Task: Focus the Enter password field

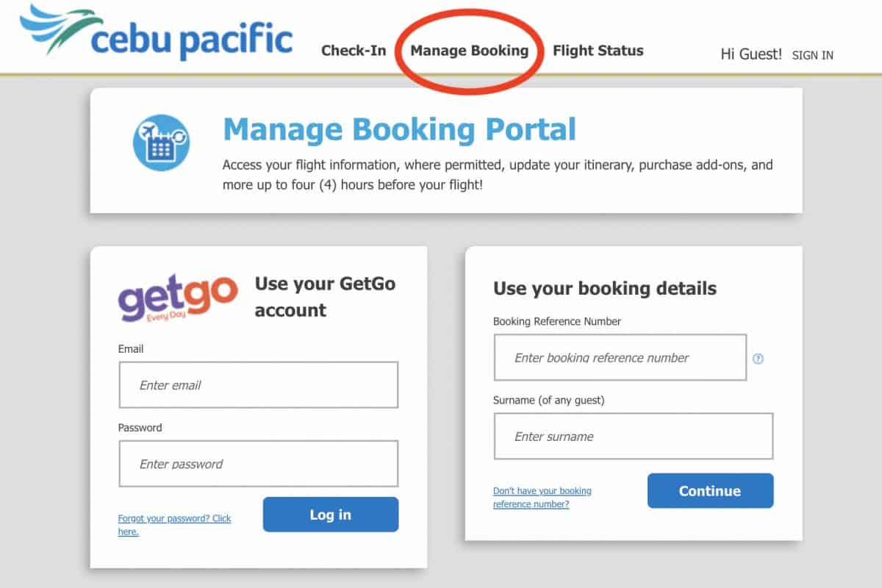Action: coord(258,464)
